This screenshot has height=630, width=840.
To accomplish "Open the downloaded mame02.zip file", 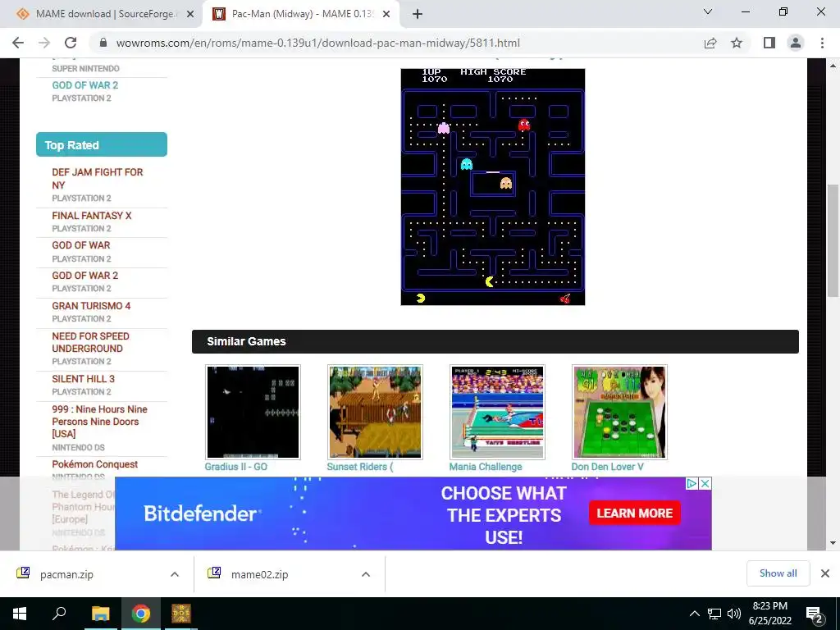I will point(259,574).
